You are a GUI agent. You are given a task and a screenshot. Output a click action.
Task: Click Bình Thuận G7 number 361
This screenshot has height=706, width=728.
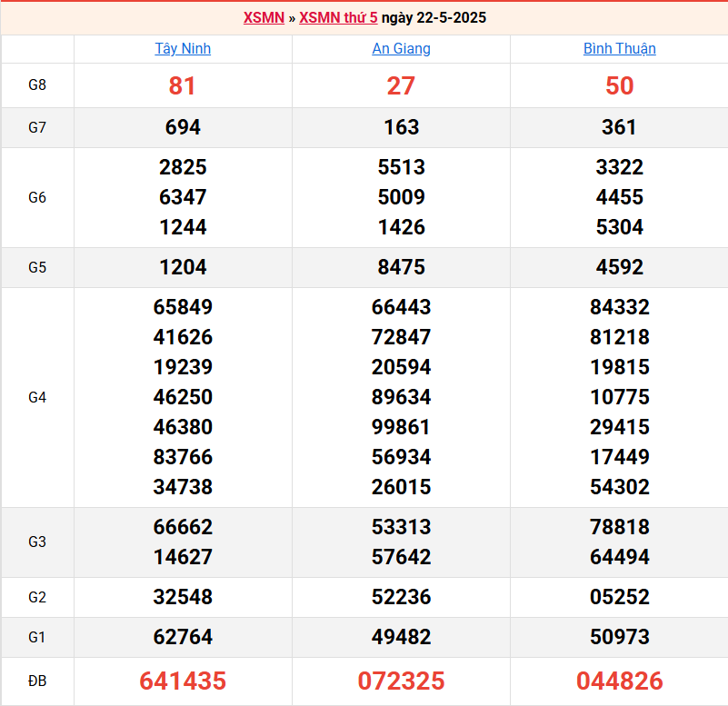point(619,127)
